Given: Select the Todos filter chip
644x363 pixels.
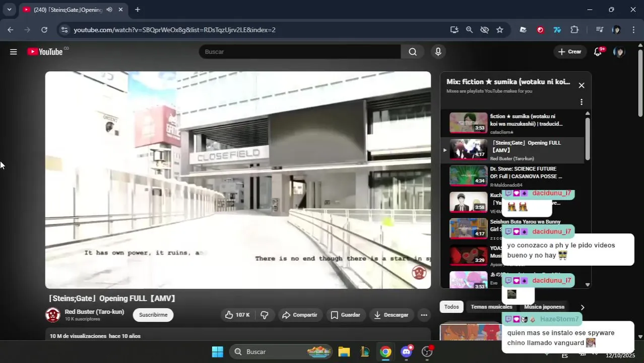Looking at the screenshot, I should 452,307.
